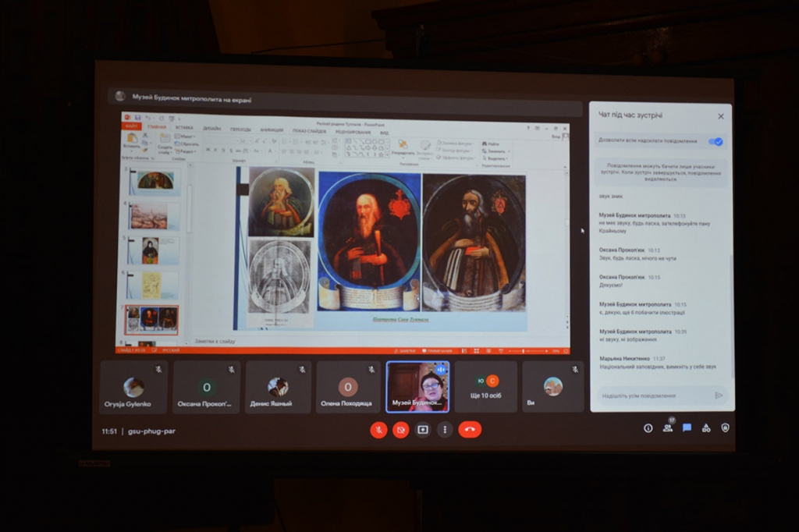Viewport: 799px width, 532px height.
Task: Click the PowerPoint save icon
Action: coord(137,118)
